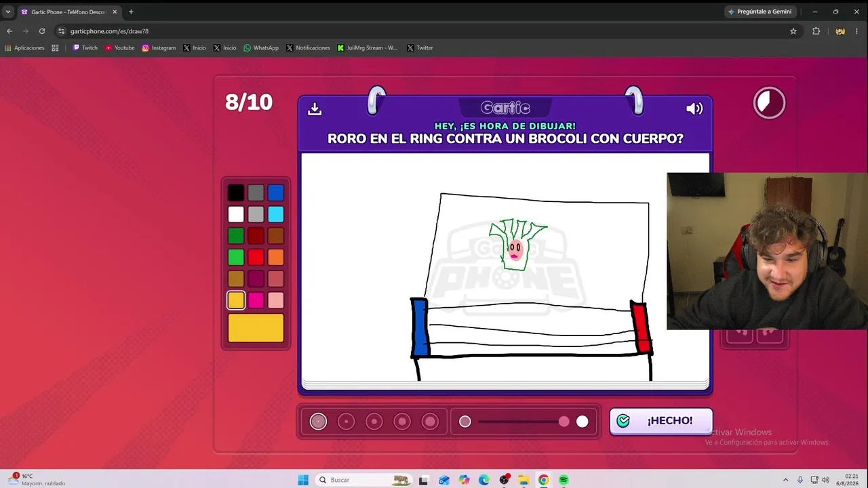
Task: Show hidden system tray icons
Action: (x=785, y=480)
